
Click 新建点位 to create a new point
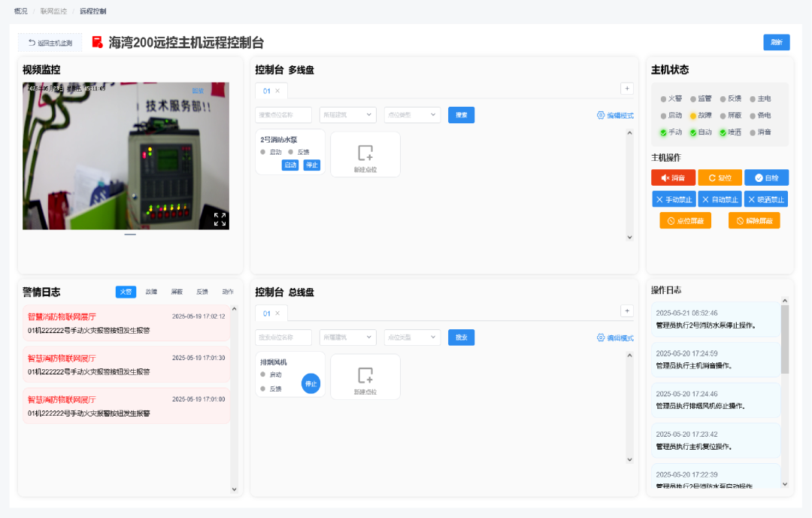pos(365,154)
